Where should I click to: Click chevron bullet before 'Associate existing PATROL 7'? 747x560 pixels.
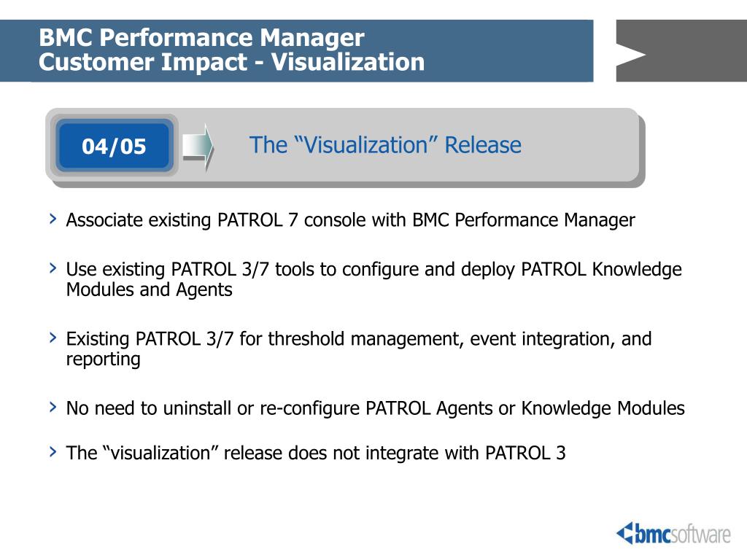pos(53,219)
